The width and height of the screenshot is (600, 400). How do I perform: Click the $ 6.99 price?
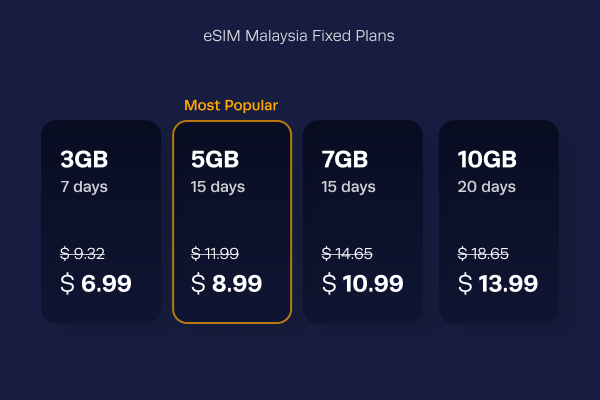pos(96,284)
